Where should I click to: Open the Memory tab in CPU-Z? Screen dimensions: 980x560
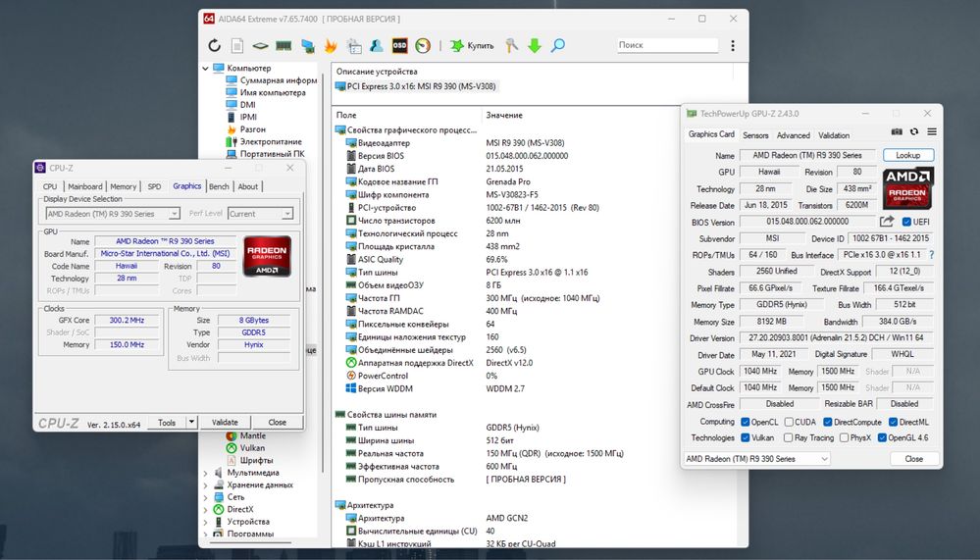coord(124,186)
